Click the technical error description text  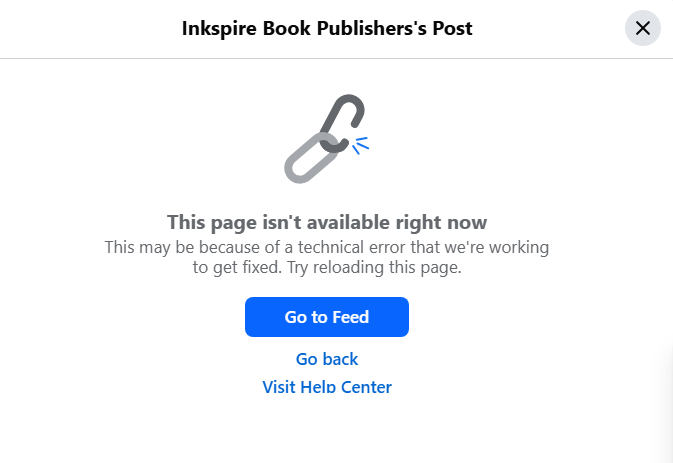pos(327,257)
